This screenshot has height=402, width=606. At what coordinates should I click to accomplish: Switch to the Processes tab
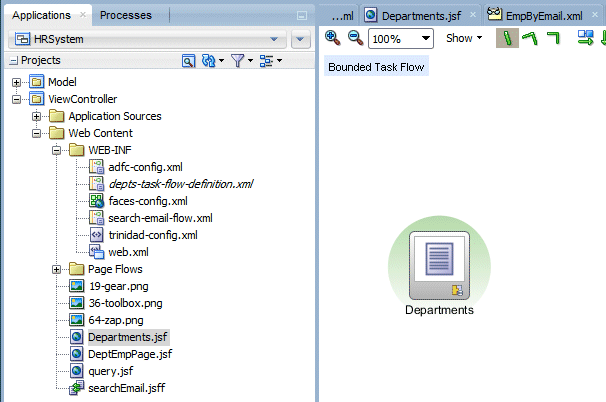126,15
